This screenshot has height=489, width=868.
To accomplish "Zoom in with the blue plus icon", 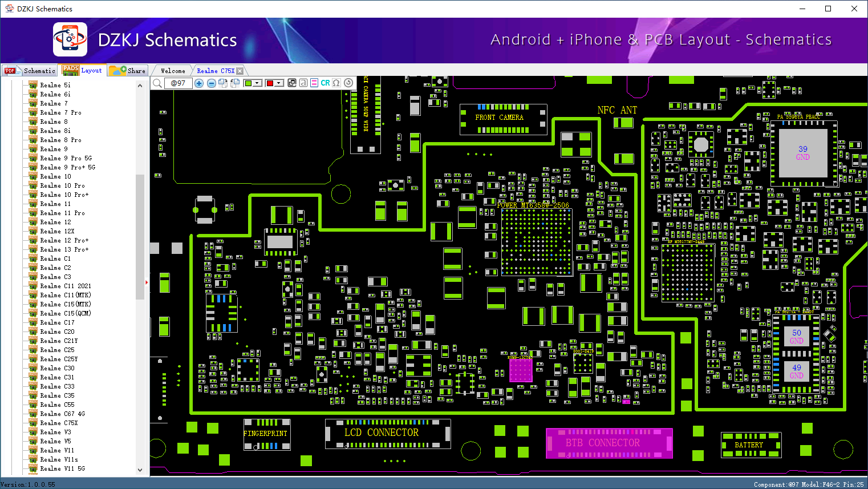I will (x=199, y=83).
